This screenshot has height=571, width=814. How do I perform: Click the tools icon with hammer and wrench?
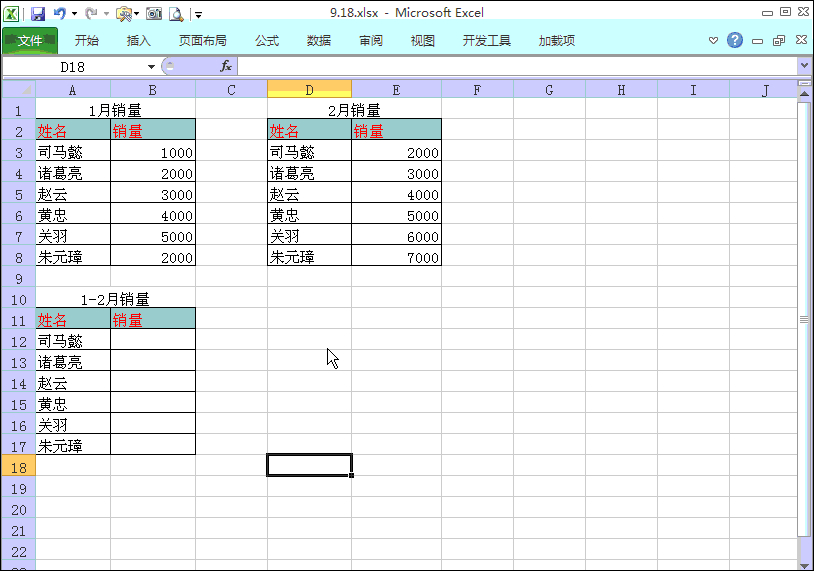(x=124, y=14)
